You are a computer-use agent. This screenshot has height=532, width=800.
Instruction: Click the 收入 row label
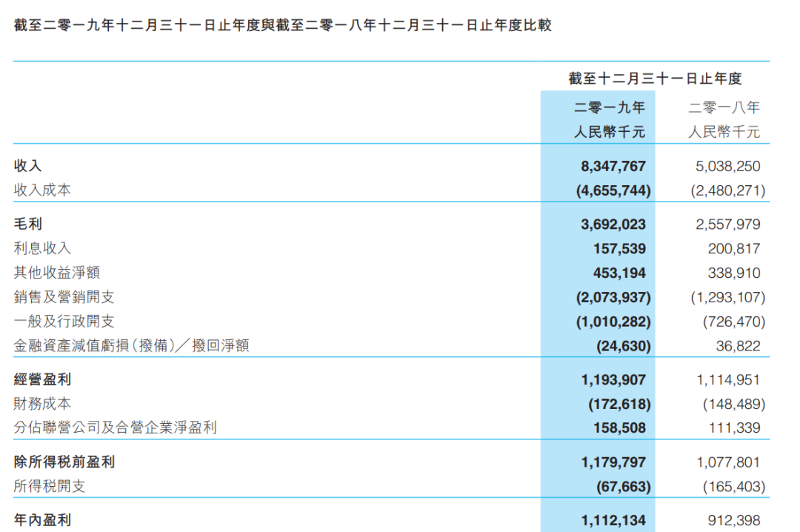click(27, 165)
